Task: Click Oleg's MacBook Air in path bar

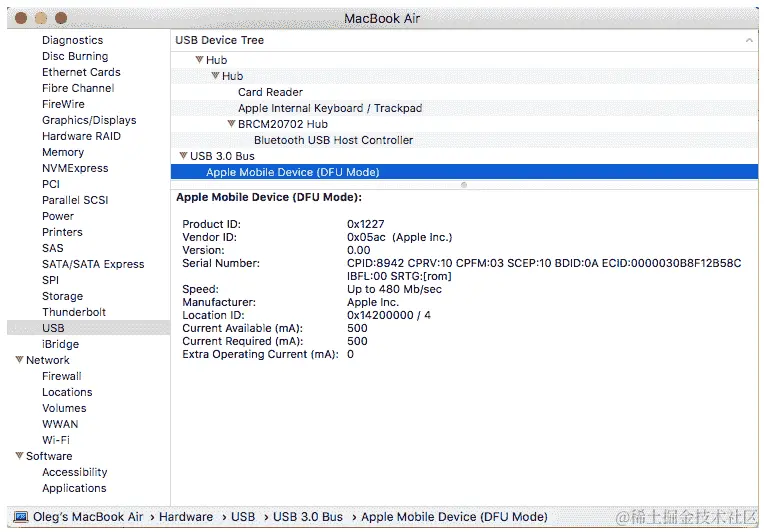Action: [x=88, y=516]
